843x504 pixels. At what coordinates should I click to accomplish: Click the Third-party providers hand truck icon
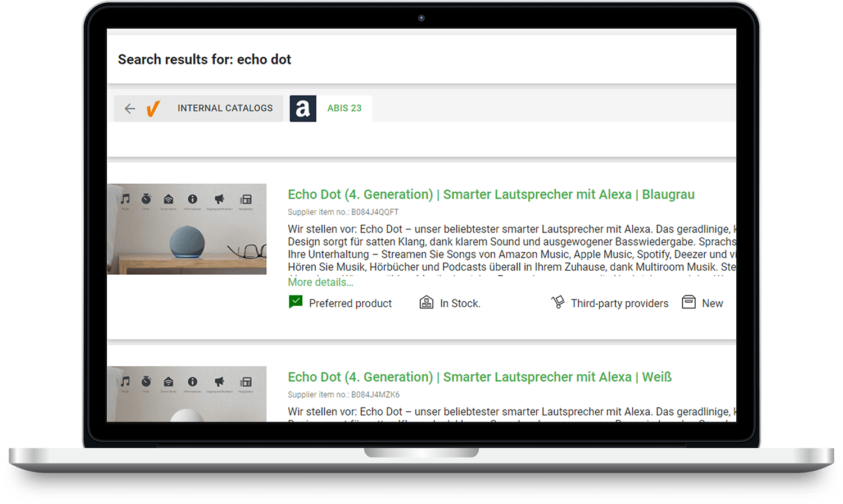pos(558,303)
